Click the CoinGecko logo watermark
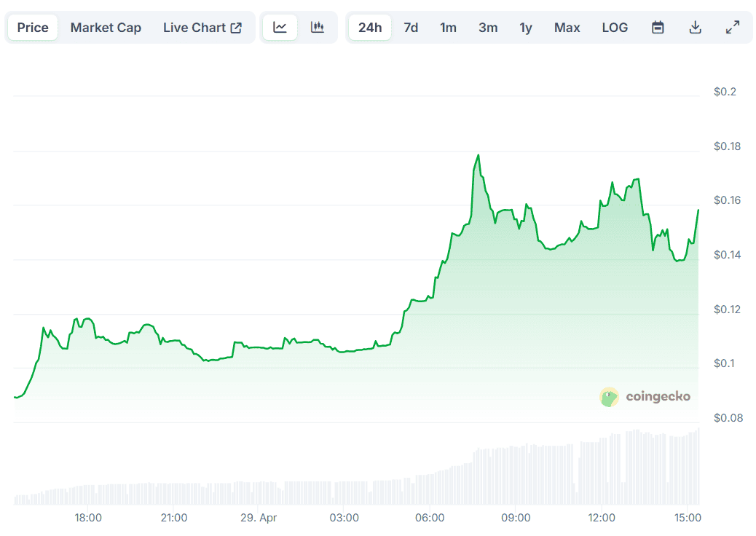This screenshot has width=756, height=536. click(645, 397)
